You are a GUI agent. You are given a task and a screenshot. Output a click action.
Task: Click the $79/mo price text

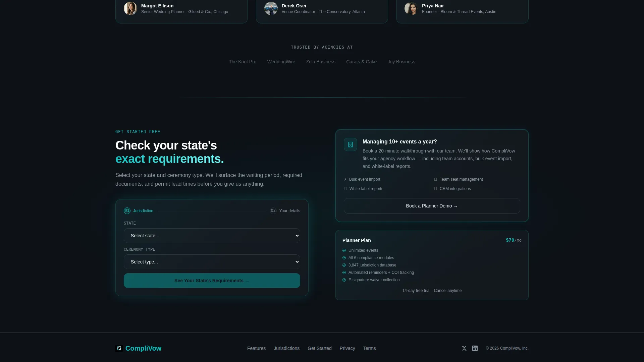514,240
